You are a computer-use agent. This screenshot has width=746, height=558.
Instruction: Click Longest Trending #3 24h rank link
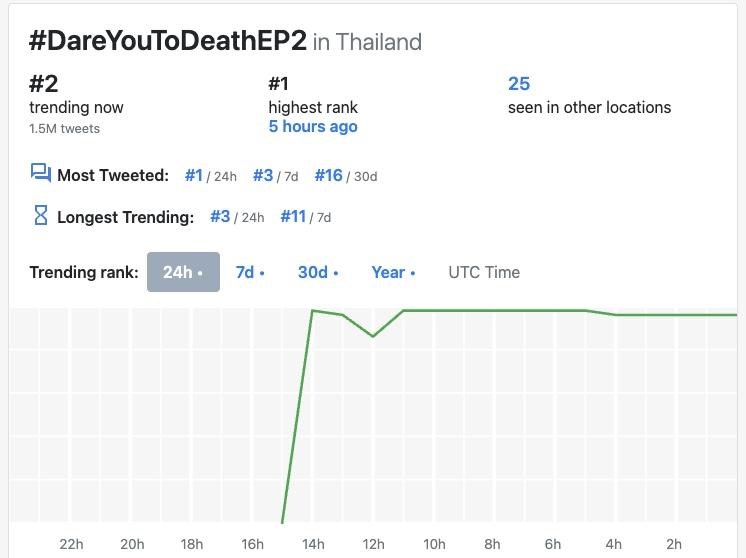click(220, 216)
